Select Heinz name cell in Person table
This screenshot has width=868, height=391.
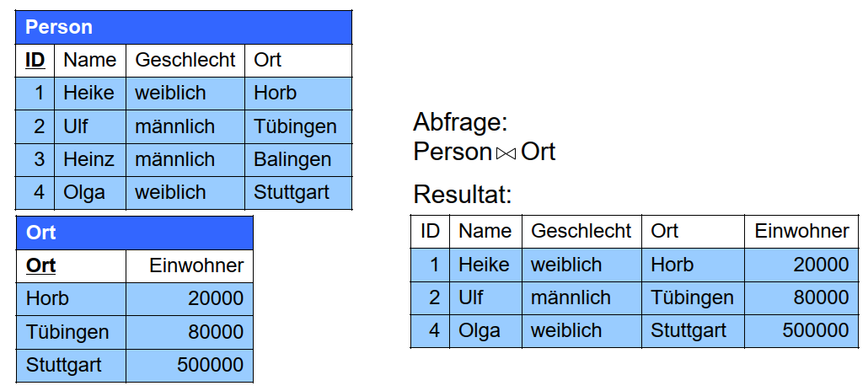click(90, 159)
